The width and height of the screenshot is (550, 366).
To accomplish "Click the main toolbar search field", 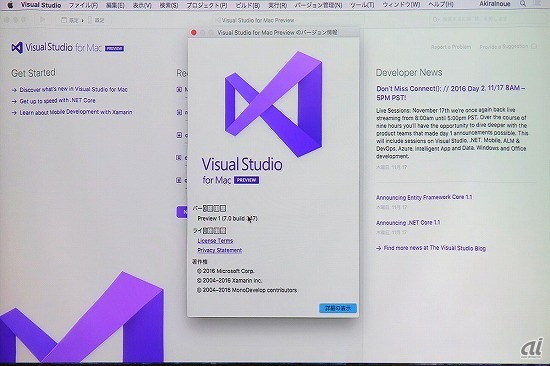I will 486,20.
